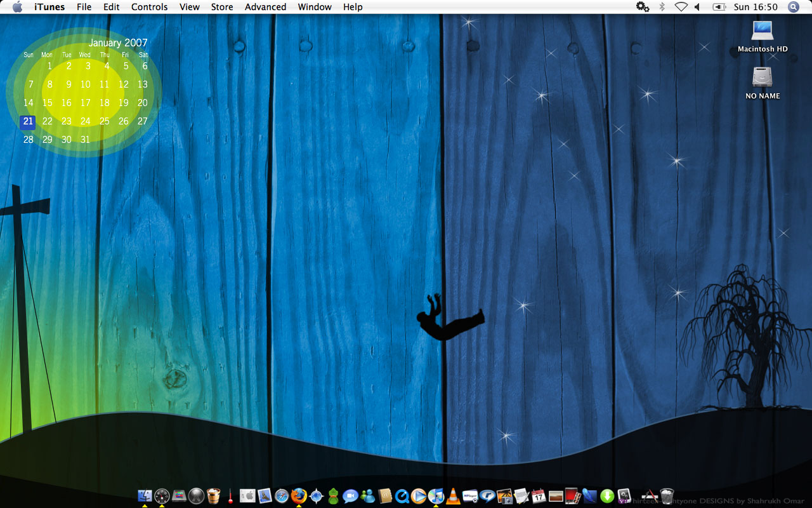Open the battery power status menu
The width and height of the screenshot is (812, 508).
pyautogui.click(x=719, y=7)
